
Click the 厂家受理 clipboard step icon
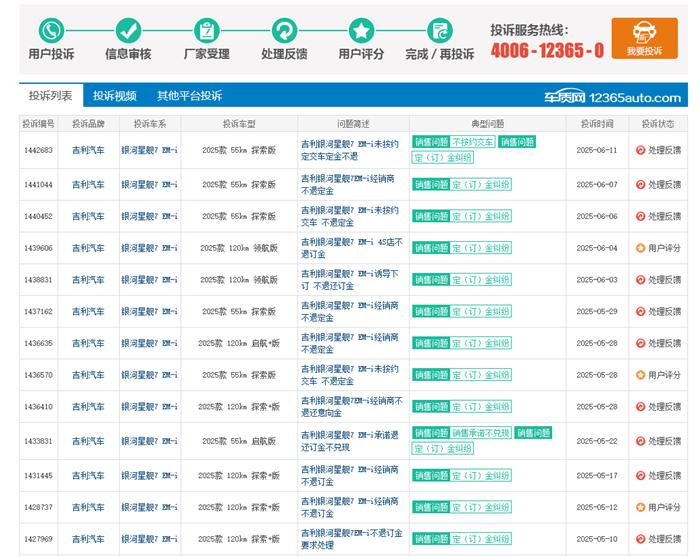[207, 30]
